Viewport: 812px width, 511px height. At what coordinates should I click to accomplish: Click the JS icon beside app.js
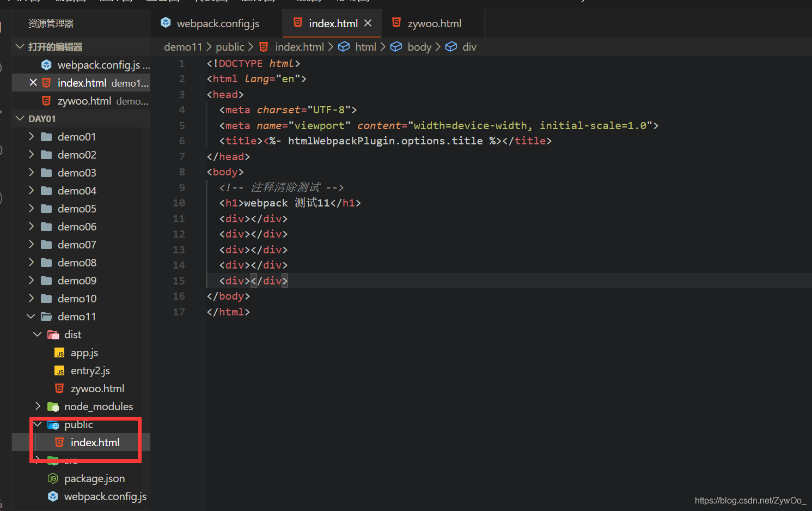(x=60, y=353)
